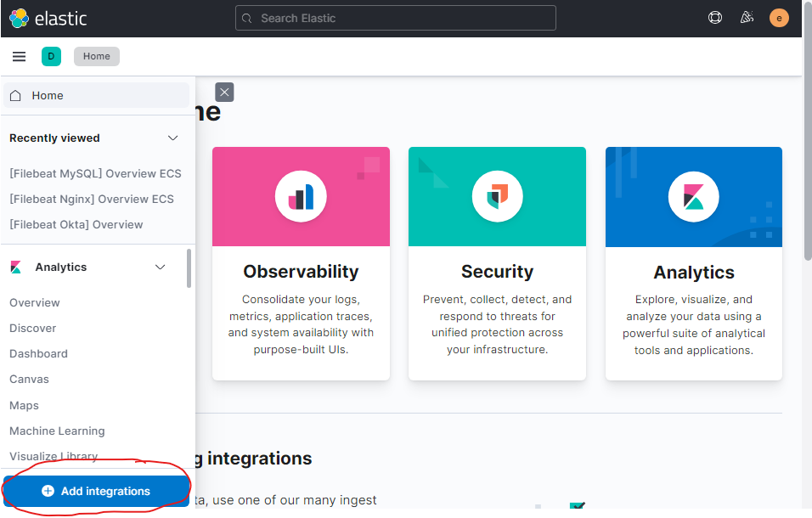Click the Analytics Kibana icon in sidebar
This screenshot has height=518, width=812.
point(16,267)
